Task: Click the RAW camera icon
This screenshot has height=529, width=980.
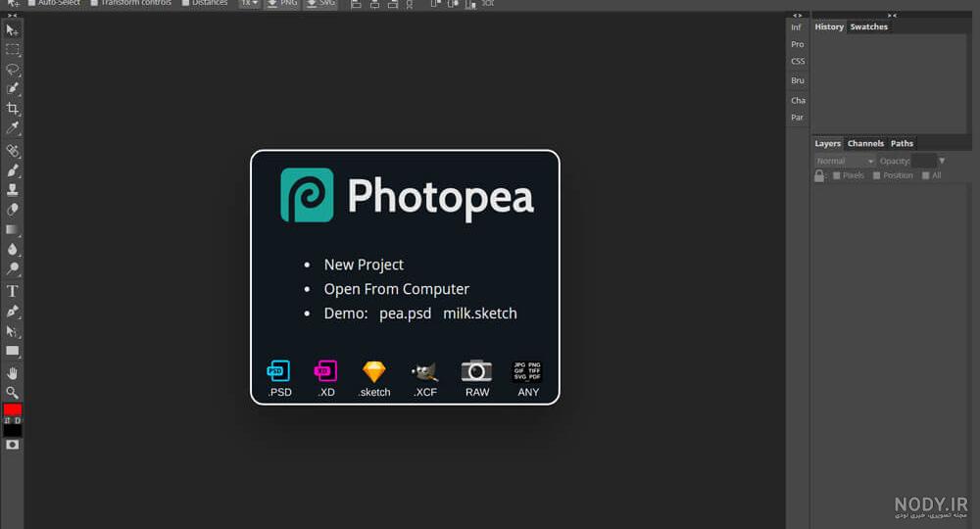Action: [x=476, y=370]
